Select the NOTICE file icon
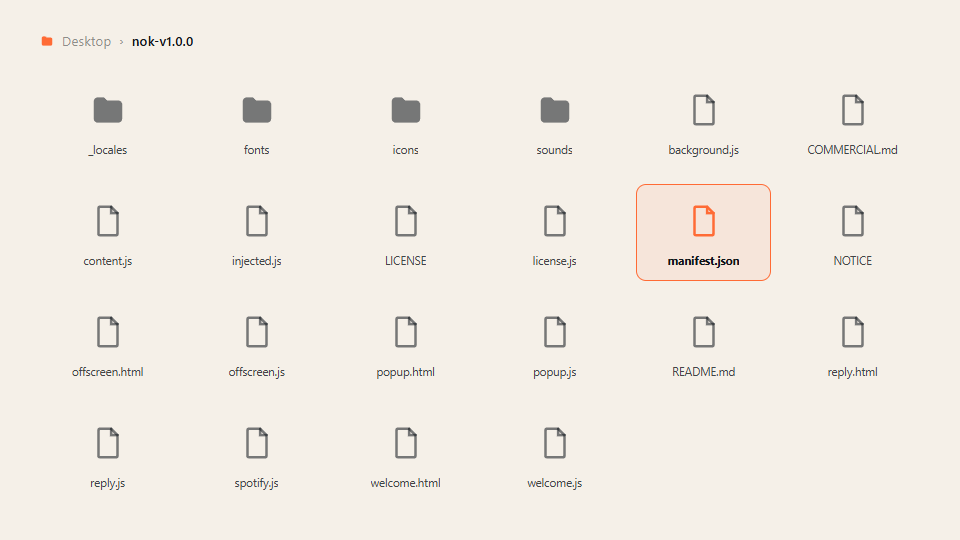Screen dimensions: 960x540 tap(853, 221)
